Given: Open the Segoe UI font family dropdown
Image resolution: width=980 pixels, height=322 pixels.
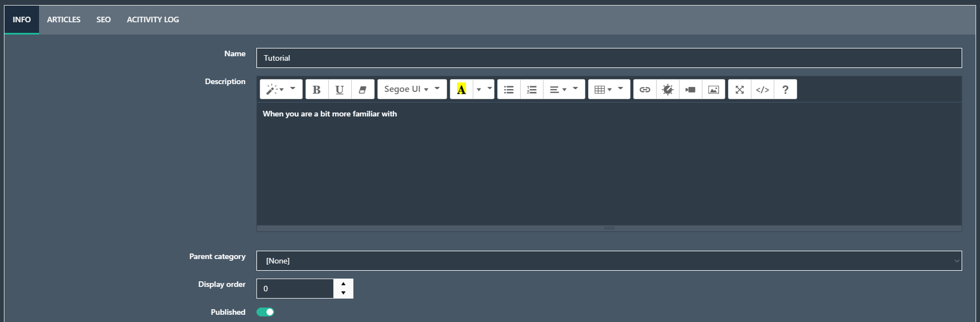Looking at the screenshot, I should coord(412,89).
